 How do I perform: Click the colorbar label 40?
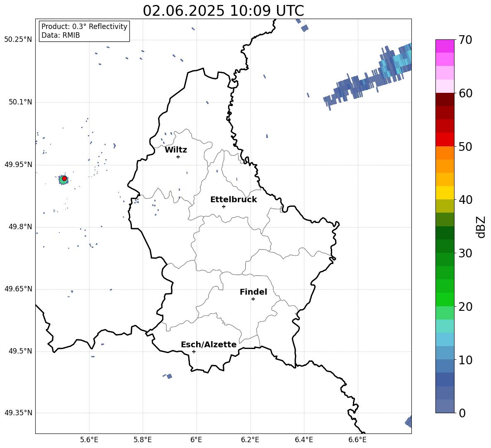(x=465, y=200)
